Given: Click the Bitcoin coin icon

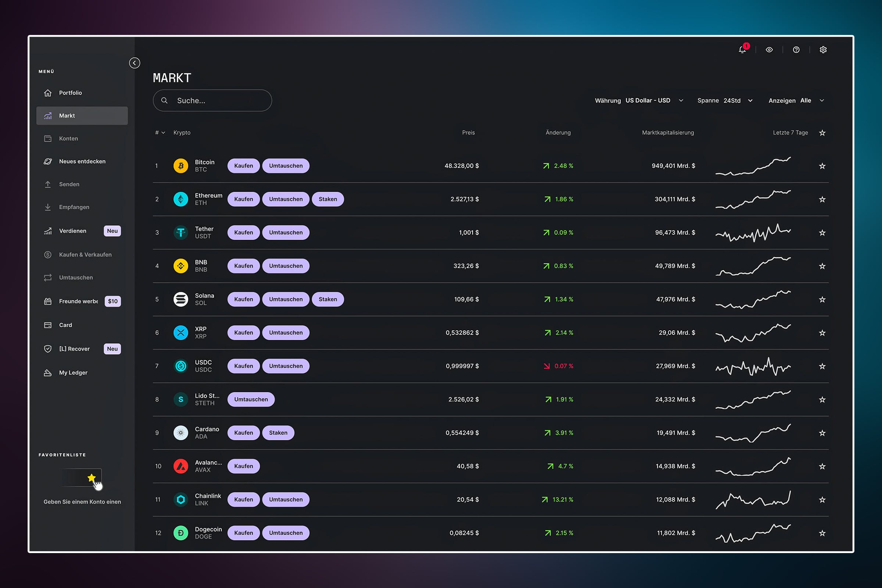Looking at the screenshot, I should (181, 166).
